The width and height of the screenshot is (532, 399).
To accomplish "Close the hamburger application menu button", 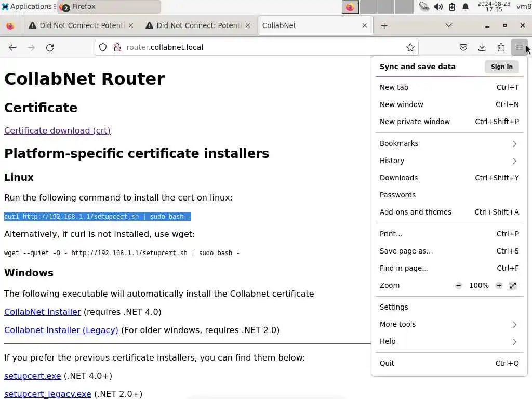I will pyautogui.click(x=519, y=47).
